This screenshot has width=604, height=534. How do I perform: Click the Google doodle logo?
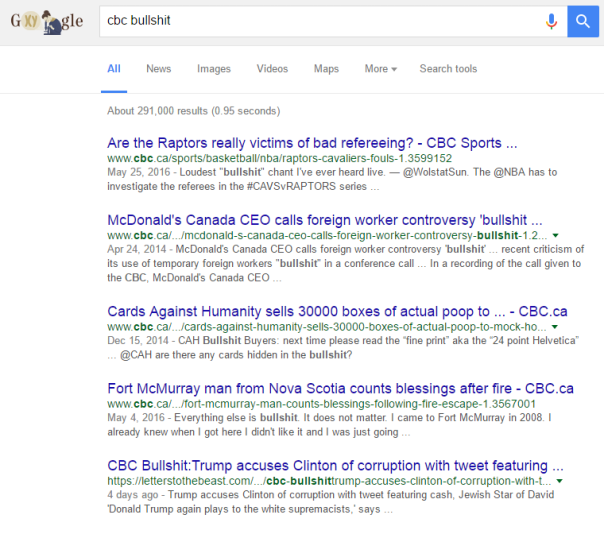(47, 22)
